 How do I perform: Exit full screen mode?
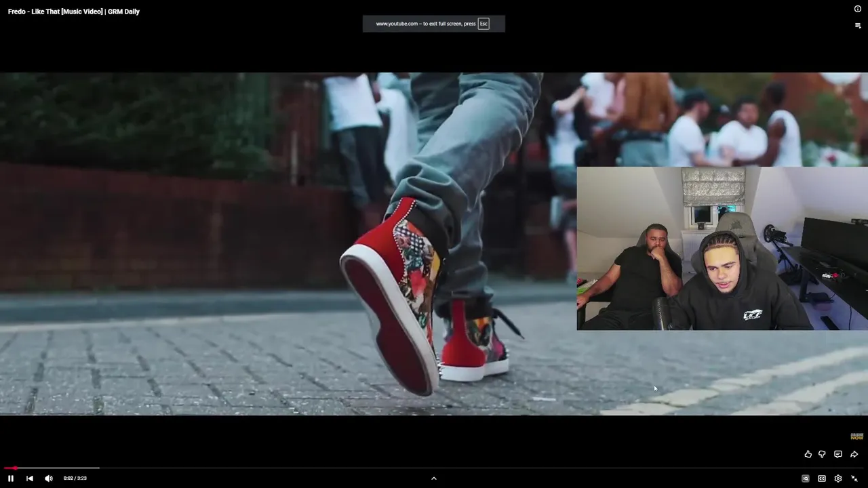[x=854, y=479]
